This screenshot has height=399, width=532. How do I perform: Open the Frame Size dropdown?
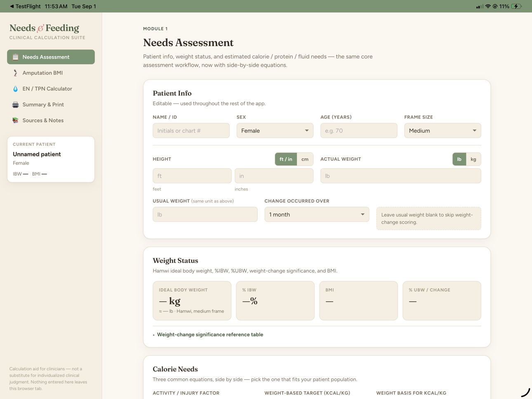coord(443,131)
